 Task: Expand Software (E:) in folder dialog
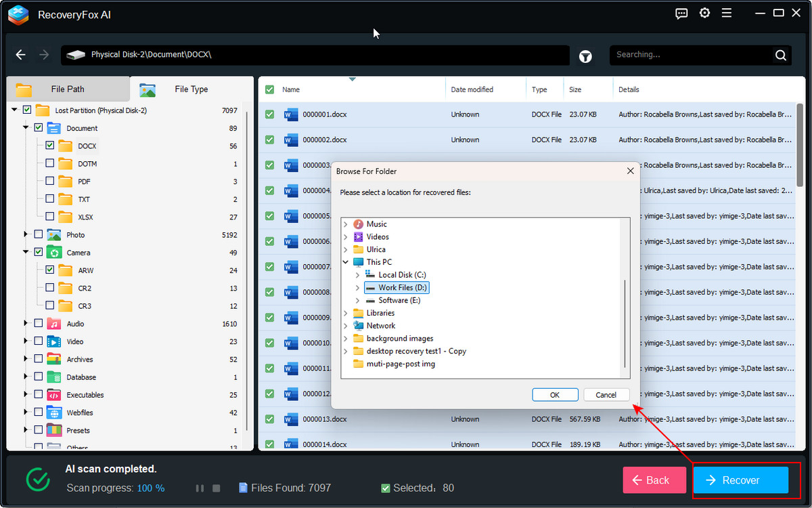click(358, 300)
